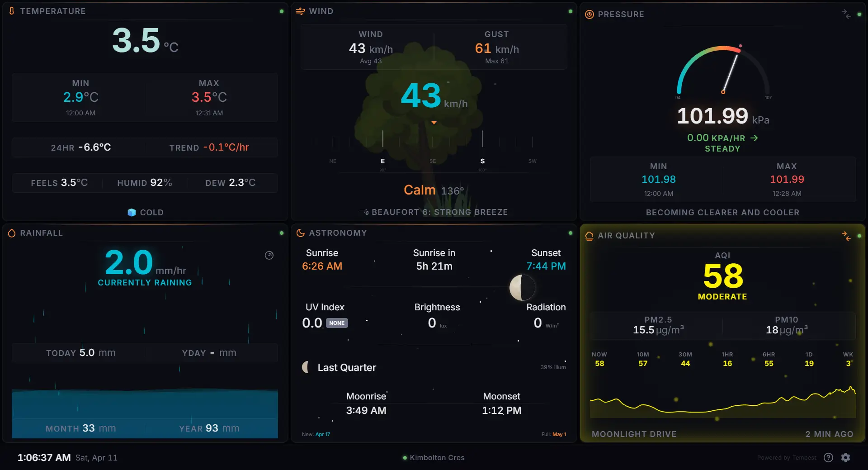Click the swap arrows icon in Air Quality panel

click(846, 236)
